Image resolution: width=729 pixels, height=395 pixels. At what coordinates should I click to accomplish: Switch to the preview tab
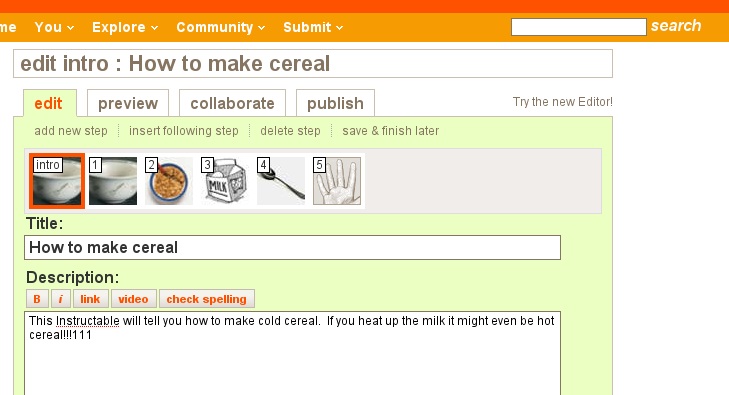[128, 103]
